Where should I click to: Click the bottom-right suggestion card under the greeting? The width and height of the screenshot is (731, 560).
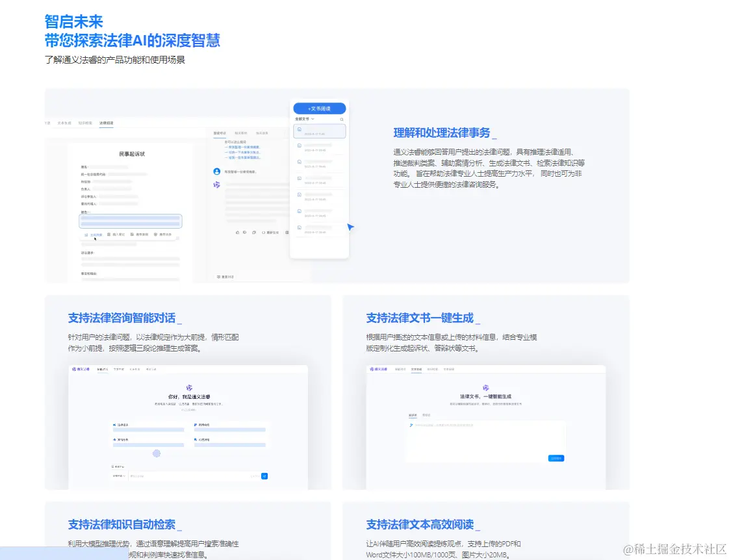(x=230, y=442)
